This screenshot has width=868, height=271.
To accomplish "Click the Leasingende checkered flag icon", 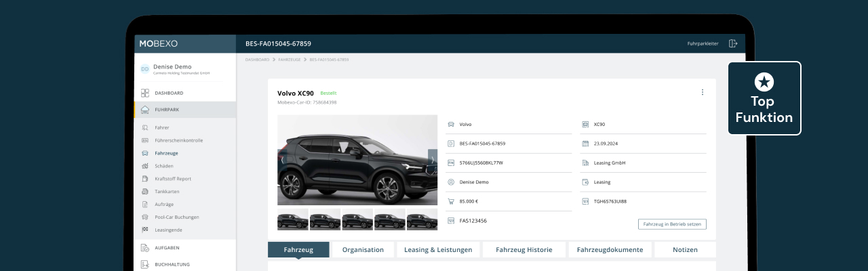I will [x=145, y=230].
